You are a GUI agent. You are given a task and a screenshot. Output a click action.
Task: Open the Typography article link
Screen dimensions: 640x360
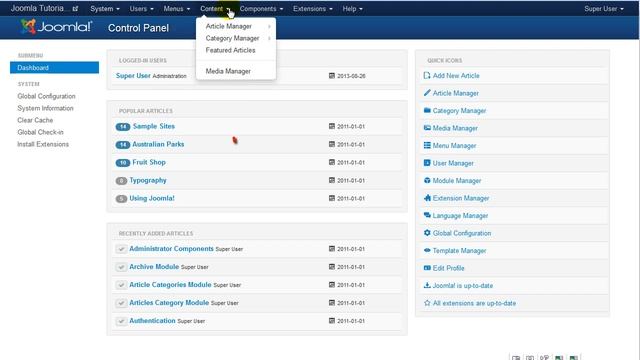pos(148,180)
